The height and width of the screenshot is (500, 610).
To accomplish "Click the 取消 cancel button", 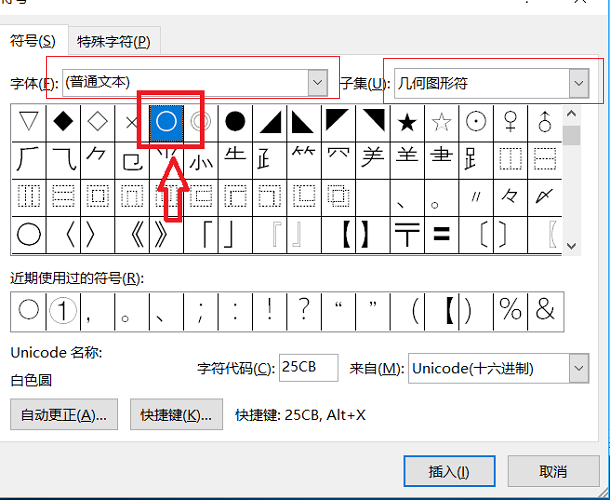I will click(x=553, y=472).
